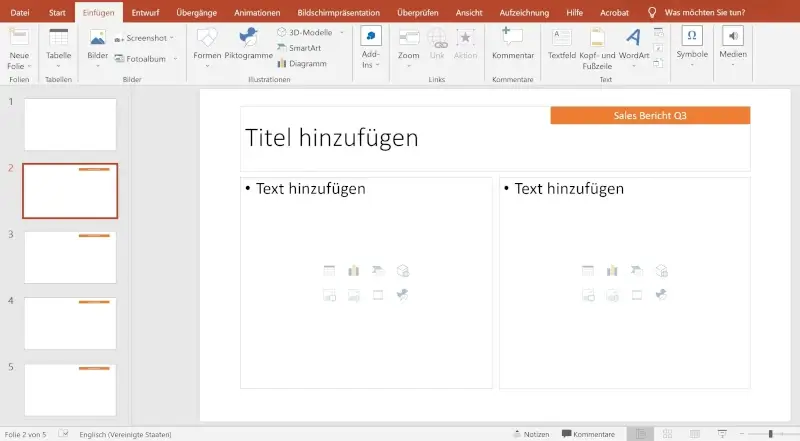Screen dimensions: 800x441
Task: Open the Screenshot dropdown arrow
Action: 171,38
